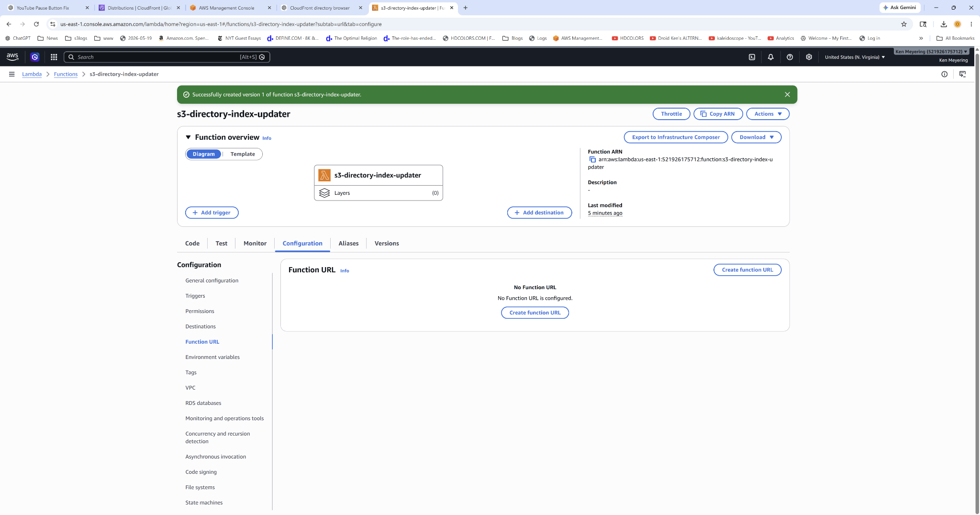Click the top-right Create function URL button
This screenshot has width=980, height=515.
coord(747,270)
